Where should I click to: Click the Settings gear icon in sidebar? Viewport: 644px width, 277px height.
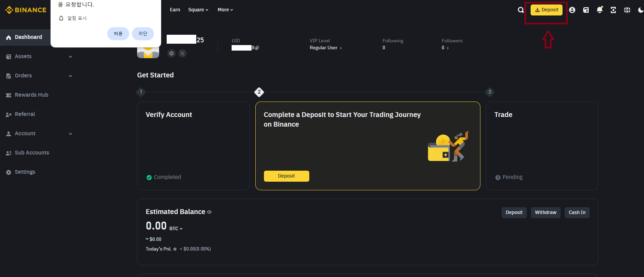point(9,172)
